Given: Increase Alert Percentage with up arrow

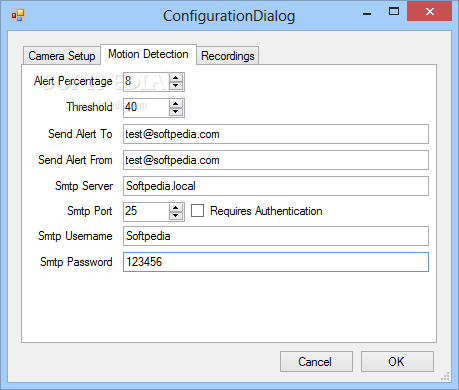Looking at the screenshot, I should click(x=176, y=78).
